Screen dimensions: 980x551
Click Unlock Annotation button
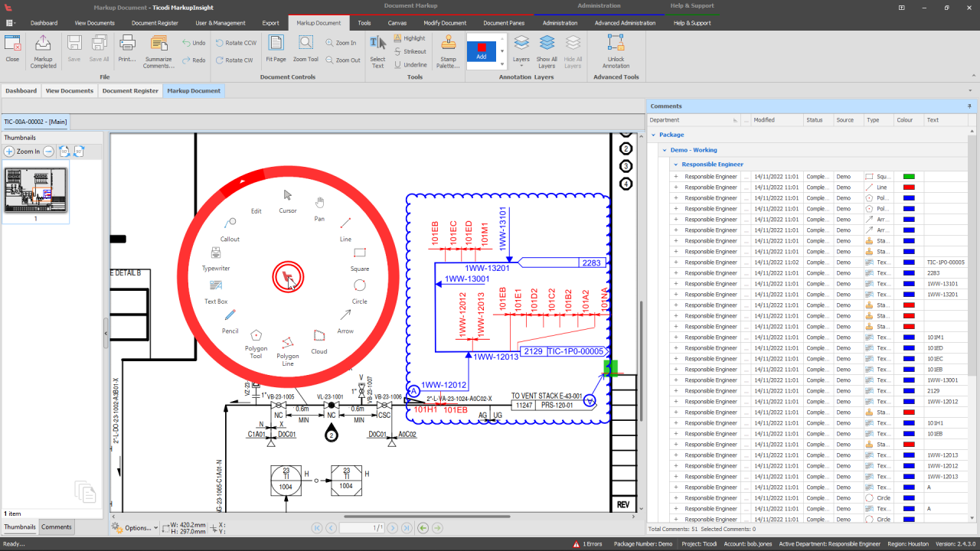(x=616, y=52)
